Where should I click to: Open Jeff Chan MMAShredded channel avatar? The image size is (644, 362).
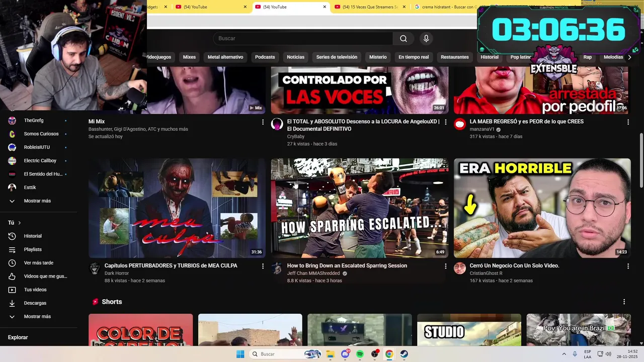[277, 268]
